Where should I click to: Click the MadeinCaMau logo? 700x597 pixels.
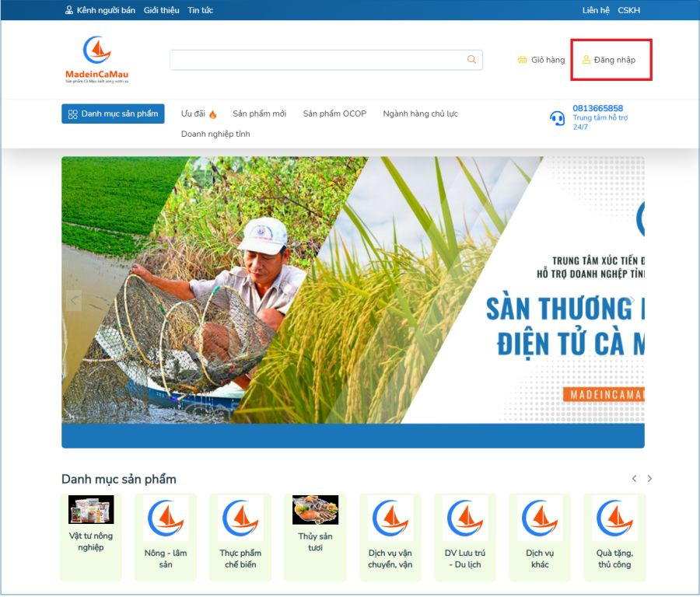coord(97,60)
